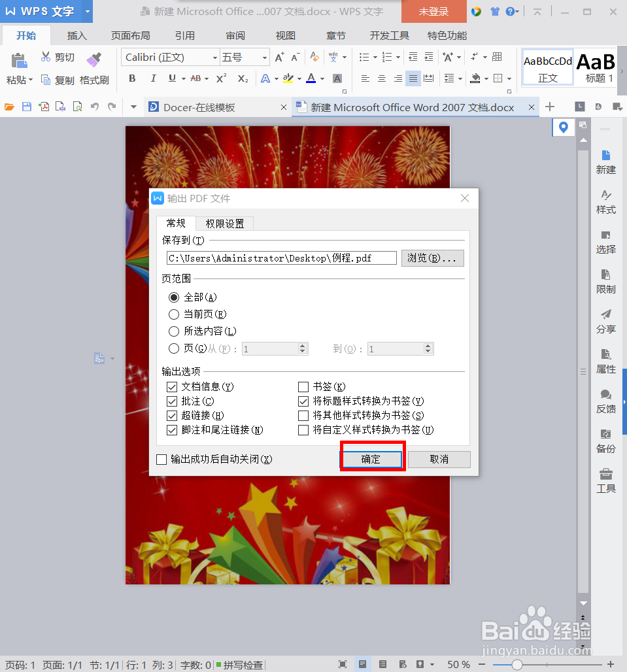Viewport: 627px width, 672px height.
Task: Open the Share (分享) sidebar panel
Action: (605, 322)
